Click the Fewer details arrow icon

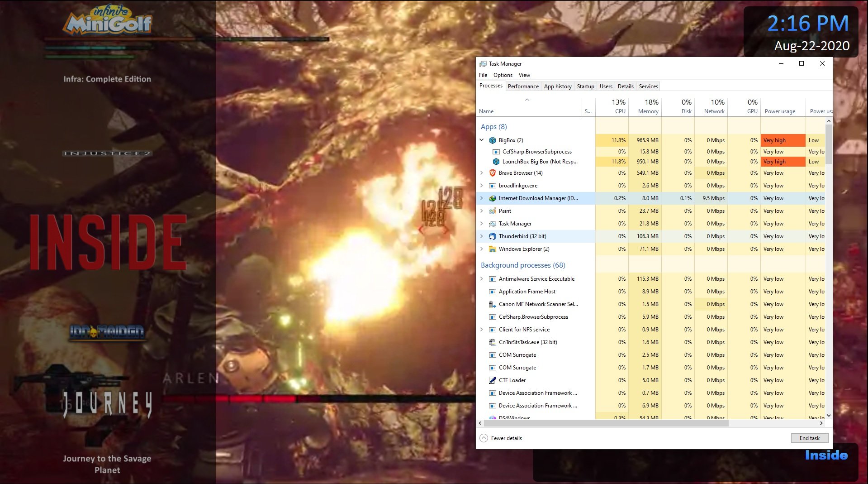484,438
